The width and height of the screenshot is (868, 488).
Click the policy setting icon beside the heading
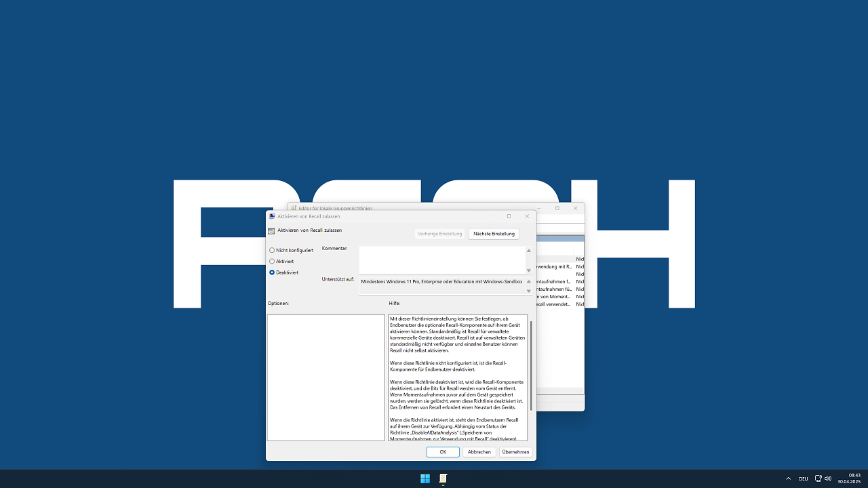272,230
